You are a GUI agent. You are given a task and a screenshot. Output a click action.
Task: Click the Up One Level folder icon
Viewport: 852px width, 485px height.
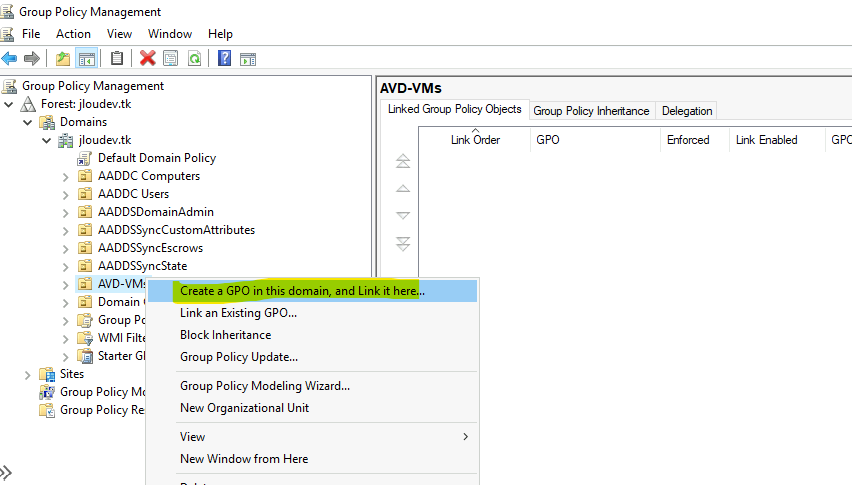click(x=63, y=58)
